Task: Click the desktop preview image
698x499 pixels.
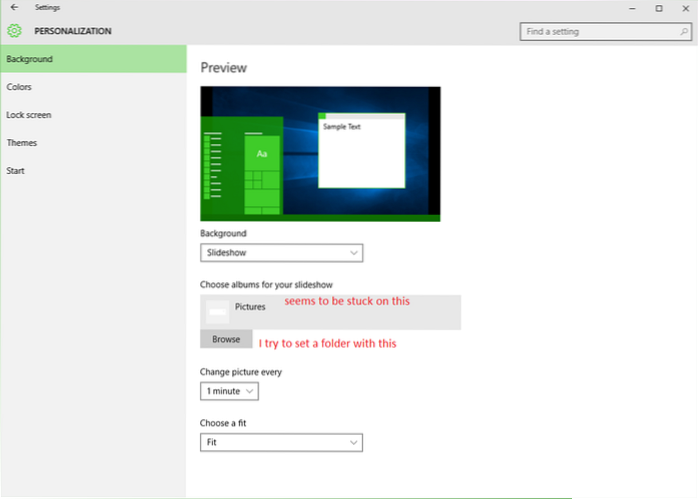Action: [x=320, y=154]
